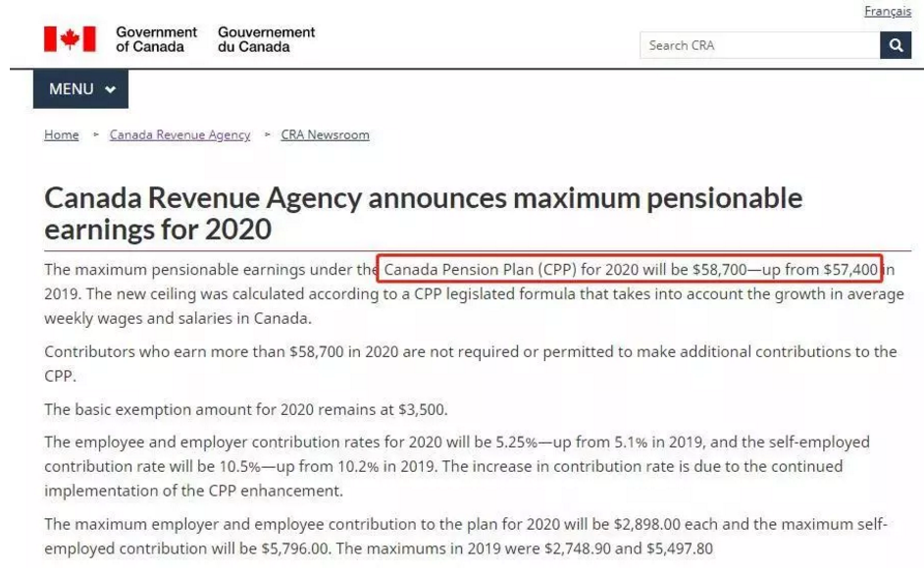Click the paragraph about contributors earning over $58,700

(470, 364)
